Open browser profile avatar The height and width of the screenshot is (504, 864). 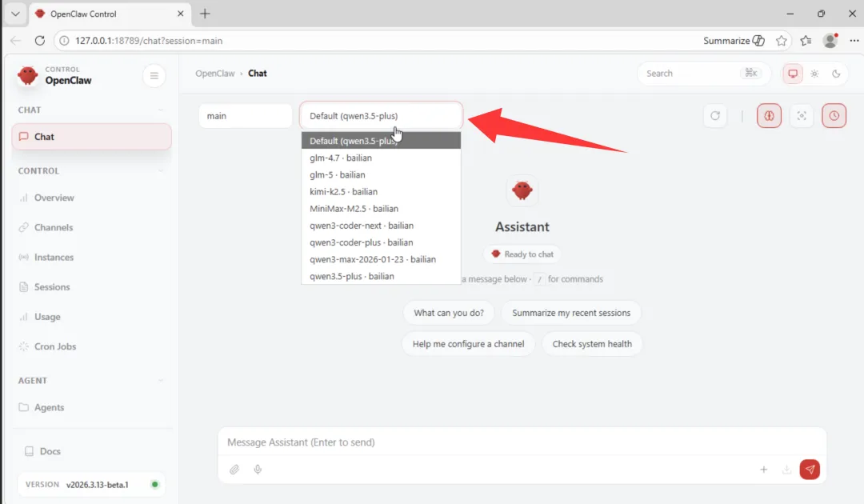pos(830,40)
